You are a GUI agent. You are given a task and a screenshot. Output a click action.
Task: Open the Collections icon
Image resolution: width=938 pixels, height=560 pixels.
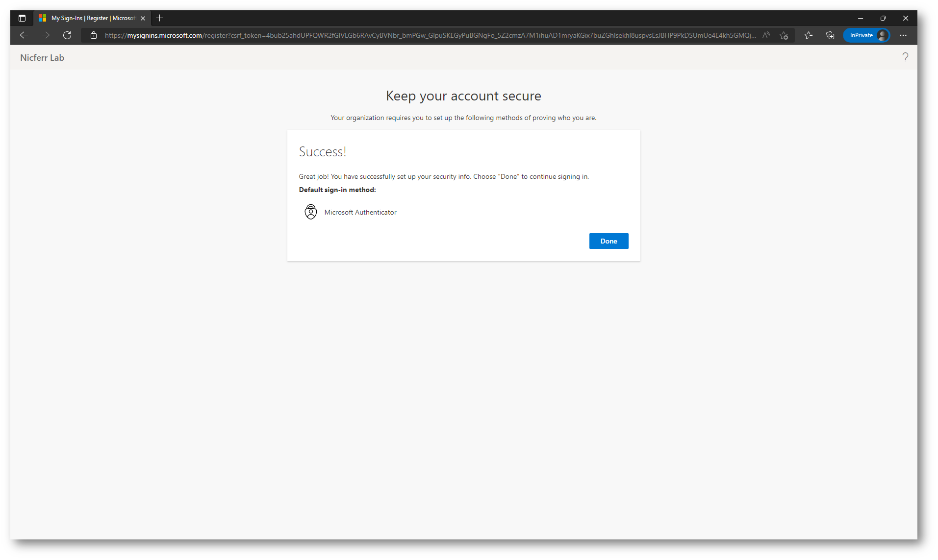[830, 35]
